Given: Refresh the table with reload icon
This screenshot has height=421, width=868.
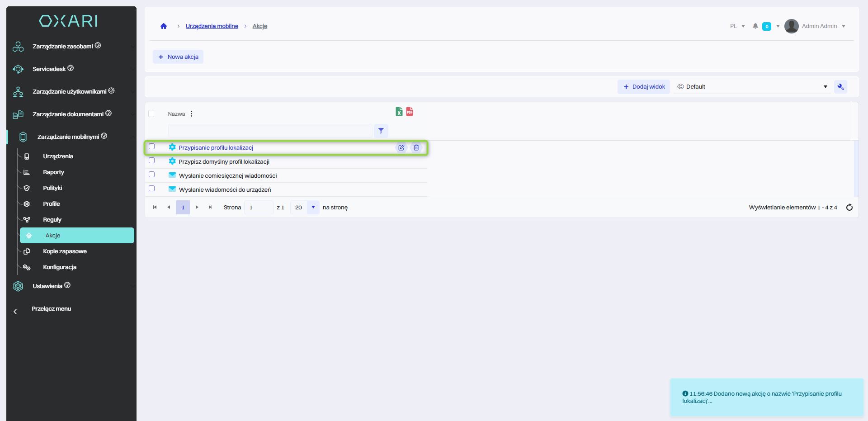Looking at the screenshot, I should (x=849, y=207).
